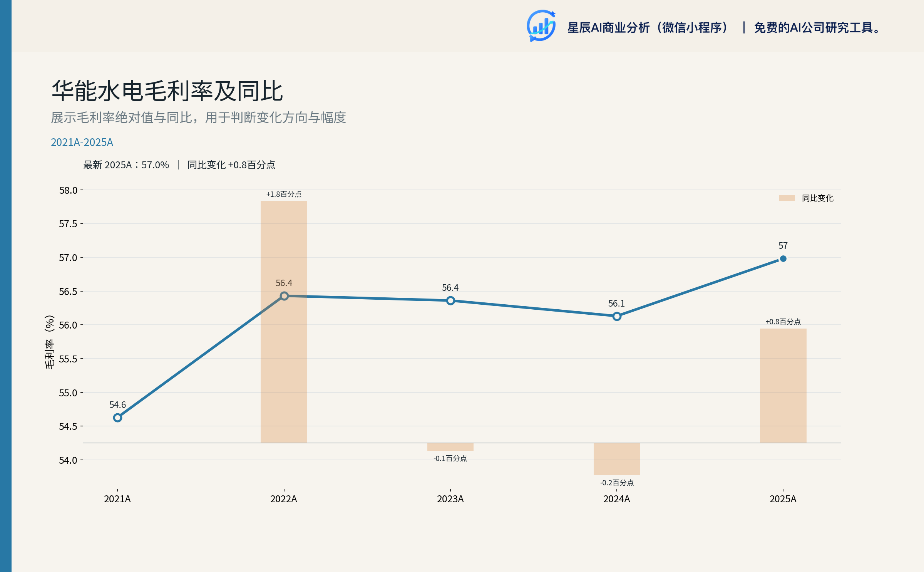Screen dimensions: 924x572
Task: Click the 56.5 y-axis tick label
Action: click(68, 292)
